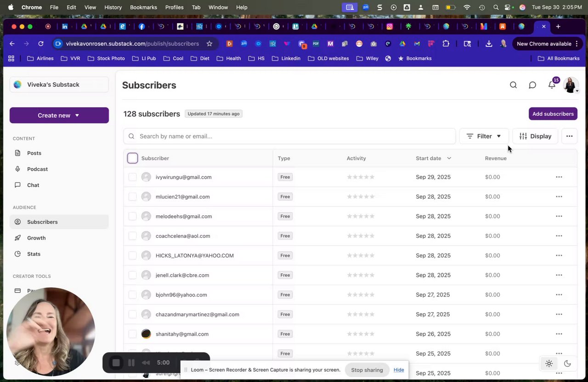The image size is (588, 382).
Task: Check the HICKS_LATONYA@YAHOO.COM row box
Action: (132, 255)
